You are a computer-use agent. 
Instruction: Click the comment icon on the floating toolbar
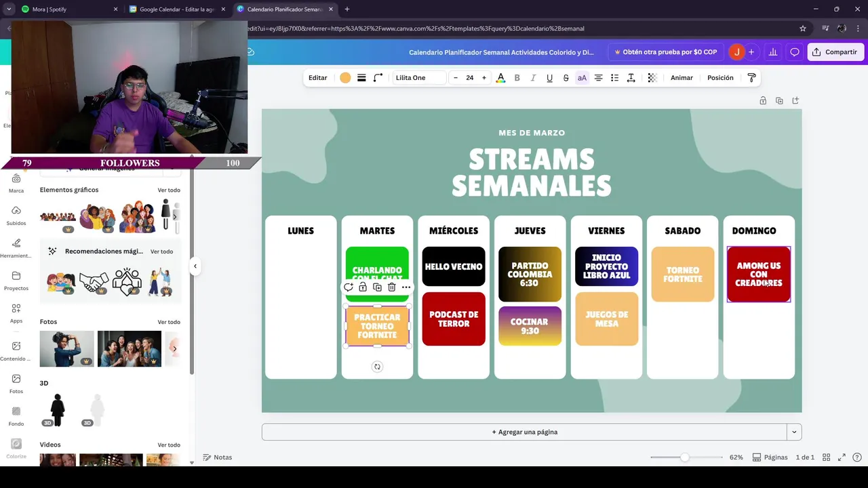tap(349, 287)
